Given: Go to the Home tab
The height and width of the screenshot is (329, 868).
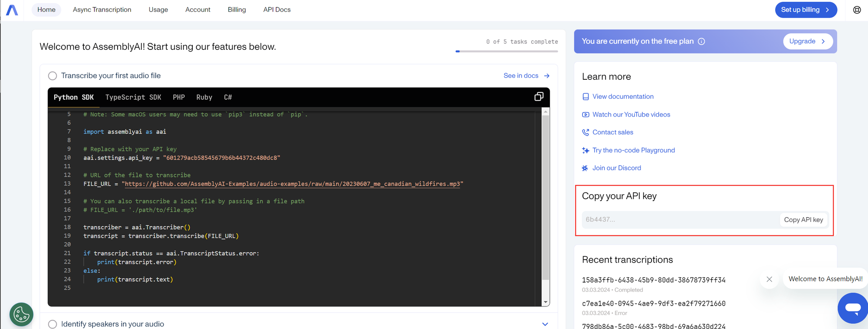Looking at the screenshot, I should (x=46, y=10).
